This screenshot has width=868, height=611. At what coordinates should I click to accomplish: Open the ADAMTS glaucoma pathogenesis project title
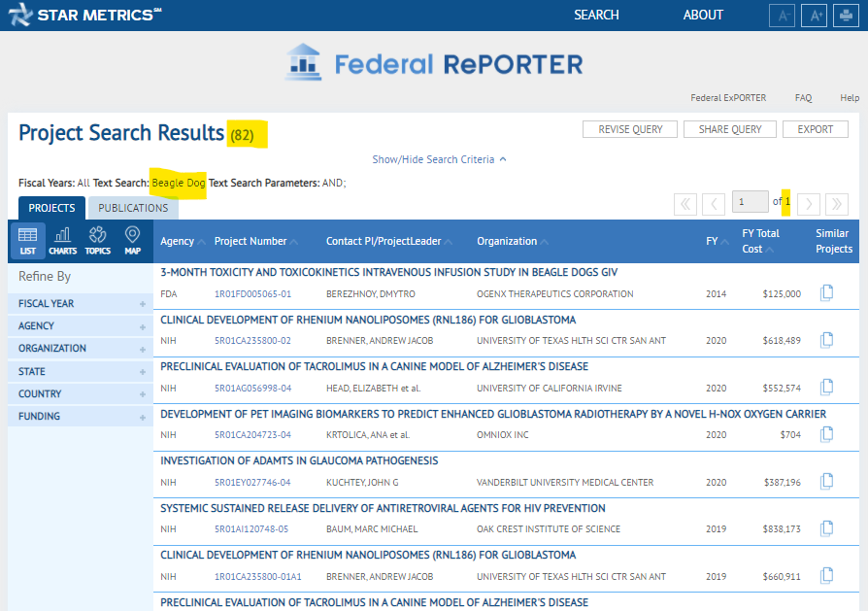[299, 460]
